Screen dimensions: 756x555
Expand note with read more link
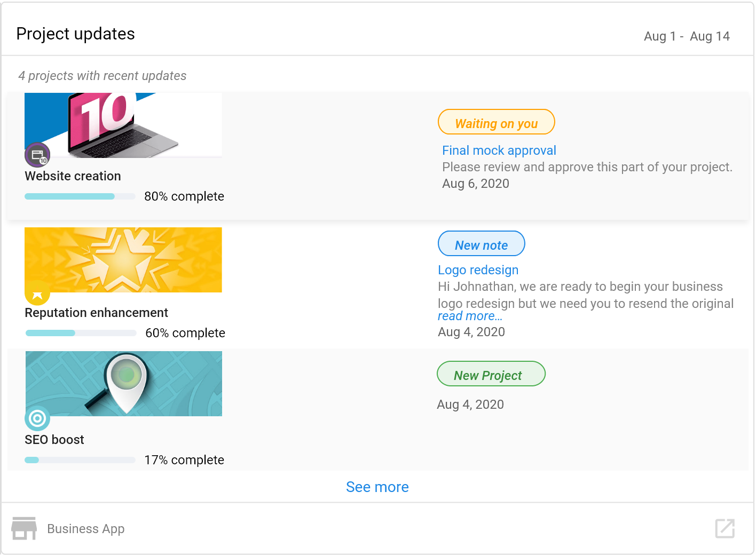[x=470, y=316]
